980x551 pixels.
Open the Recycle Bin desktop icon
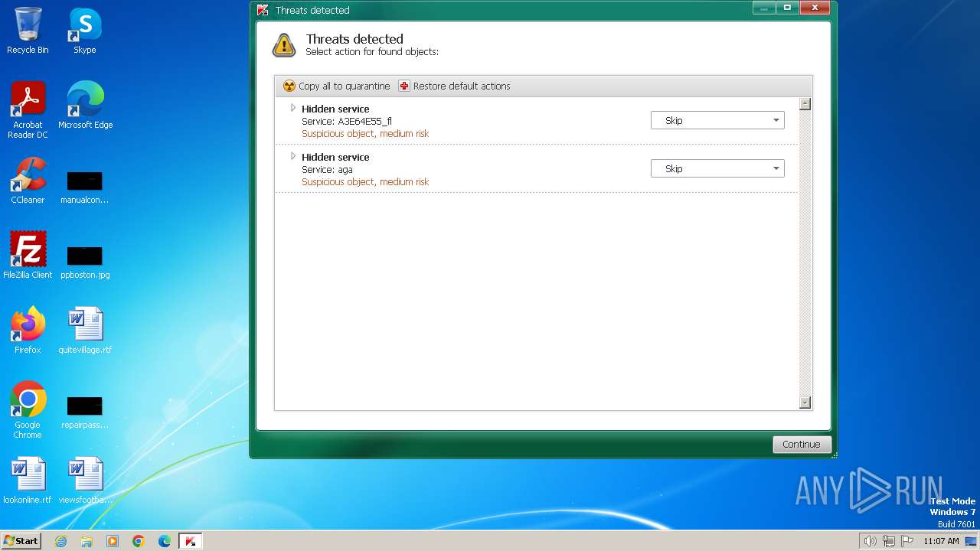28,31
